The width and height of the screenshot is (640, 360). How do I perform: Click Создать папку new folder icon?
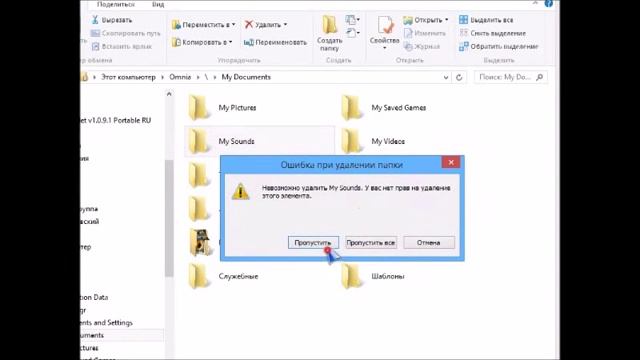[x=329, y=25]
